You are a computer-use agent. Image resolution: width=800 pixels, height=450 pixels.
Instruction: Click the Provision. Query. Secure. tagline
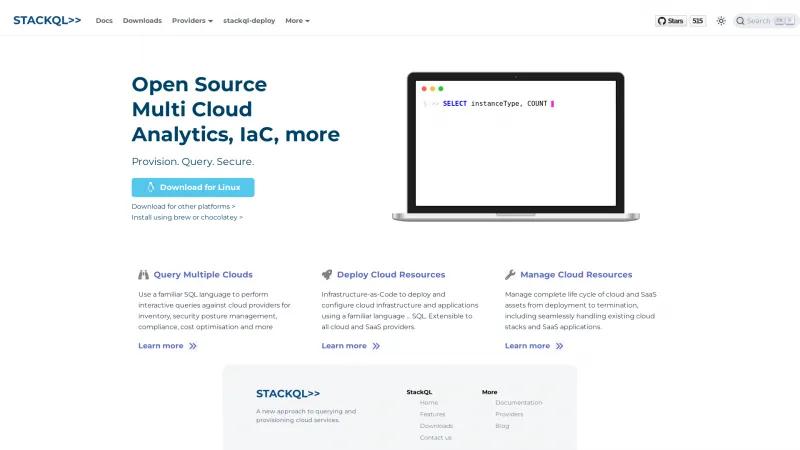point(193,161)
